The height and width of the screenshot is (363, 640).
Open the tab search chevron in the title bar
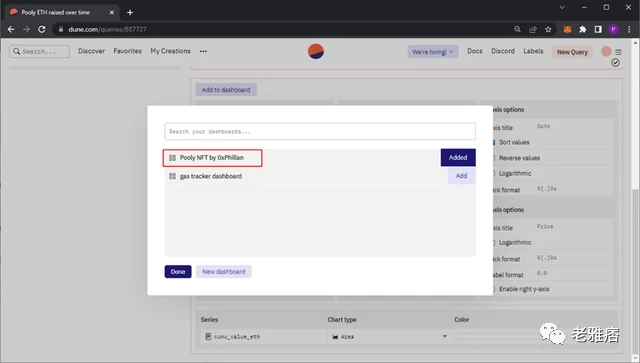[562, 7]
